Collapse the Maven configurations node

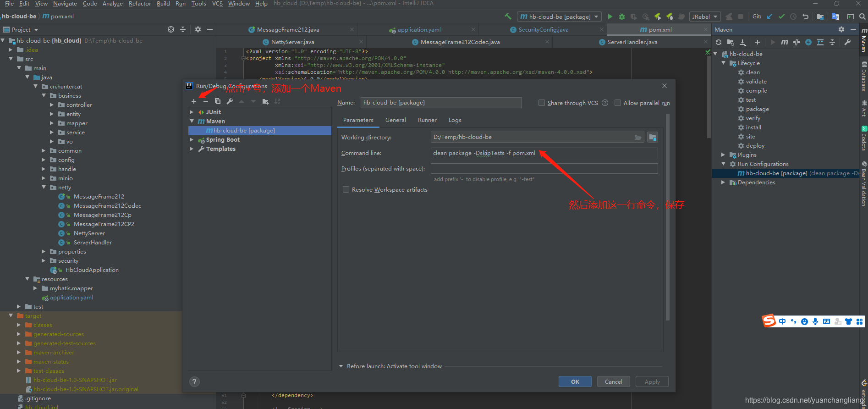pyautogui.click(x=192, y=121)
